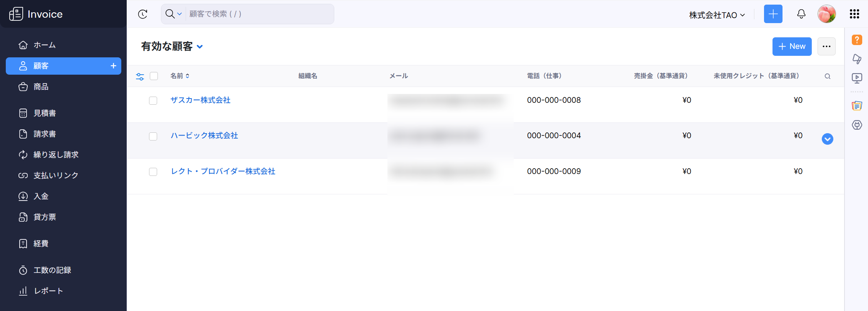Tick the checkbox for ザスカー株式会社

[x=153, y=101]
